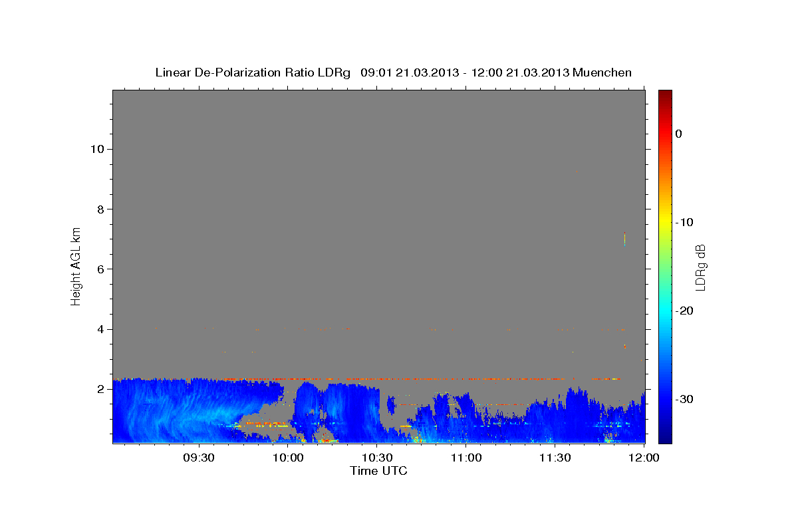Click the 09:30 time tick label
The width and height of the screenshot is (798, 532).
(199, 458)
